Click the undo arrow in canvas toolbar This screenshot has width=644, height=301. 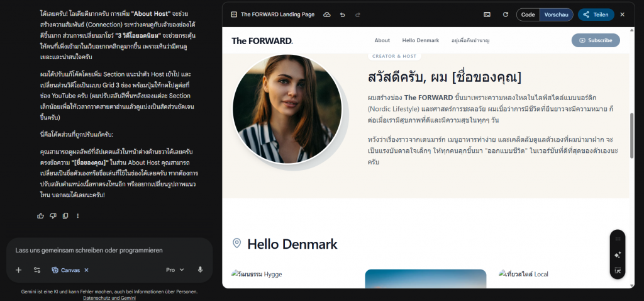342,14
